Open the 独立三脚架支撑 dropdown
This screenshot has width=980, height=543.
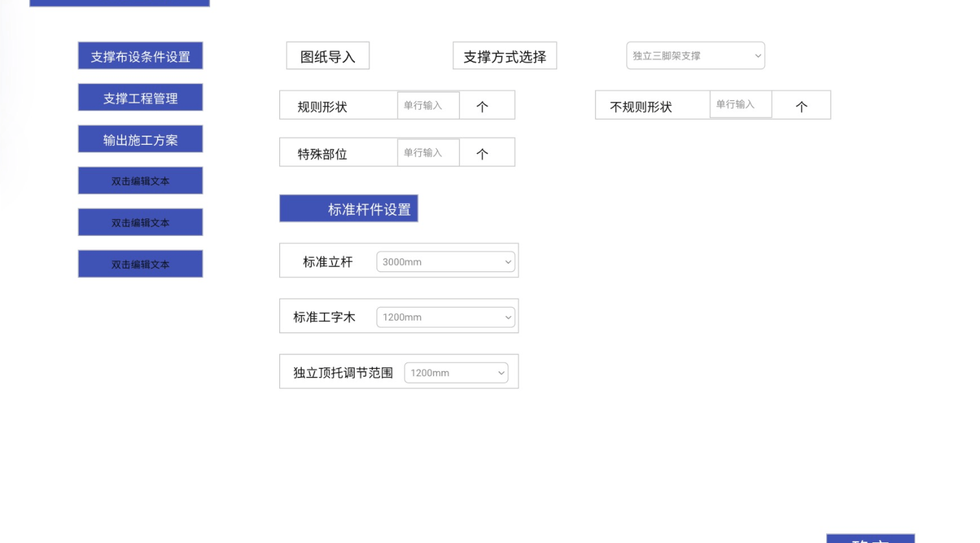(696, 56)
